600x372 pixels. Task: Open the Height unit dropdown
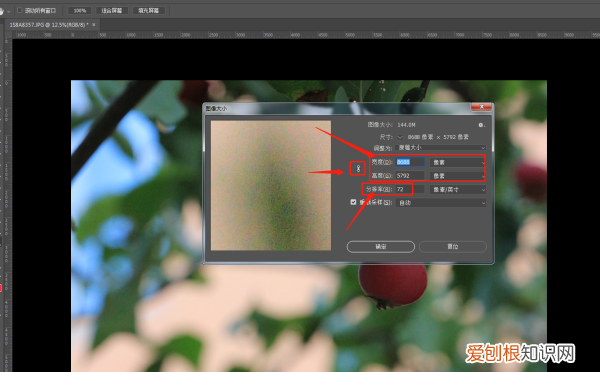click(458, 176)
